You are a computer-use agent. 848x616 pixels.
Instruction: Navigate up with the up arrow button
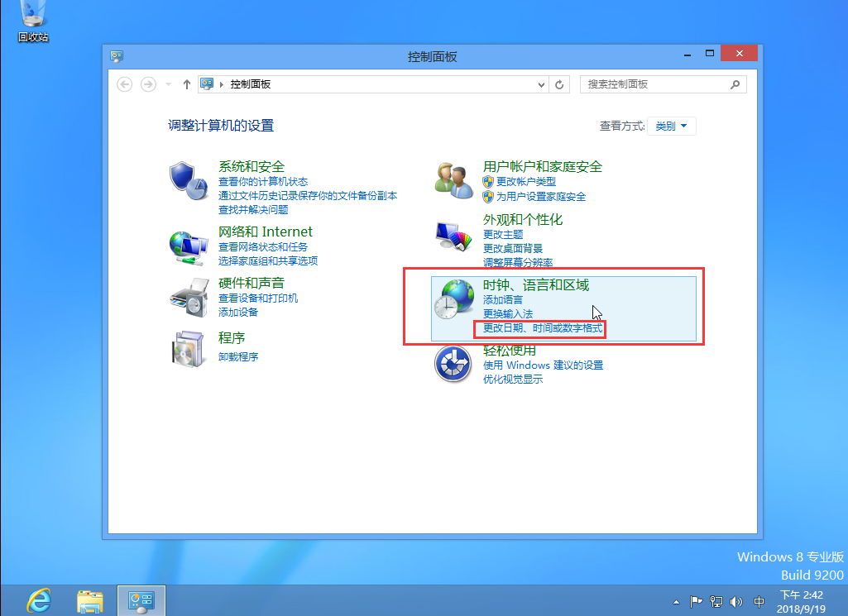pos(187,84)
